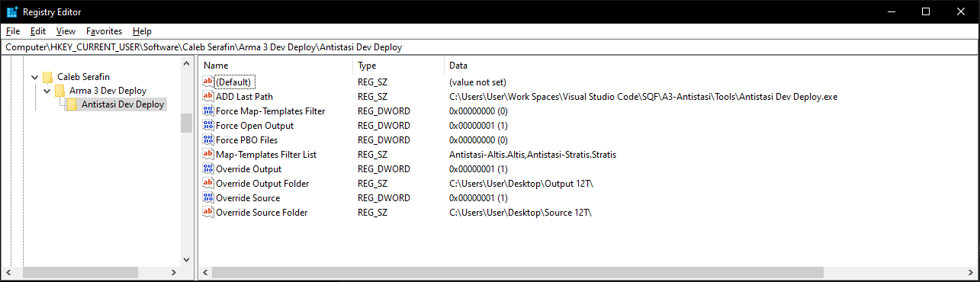Select the Override Source Folder value name

pyautogui.click(x=262, y=212)
